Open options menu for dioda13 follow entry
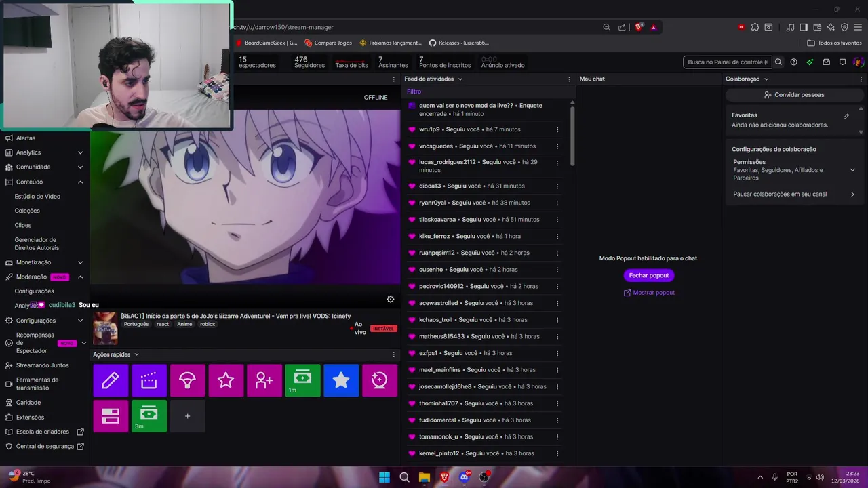 557,186
